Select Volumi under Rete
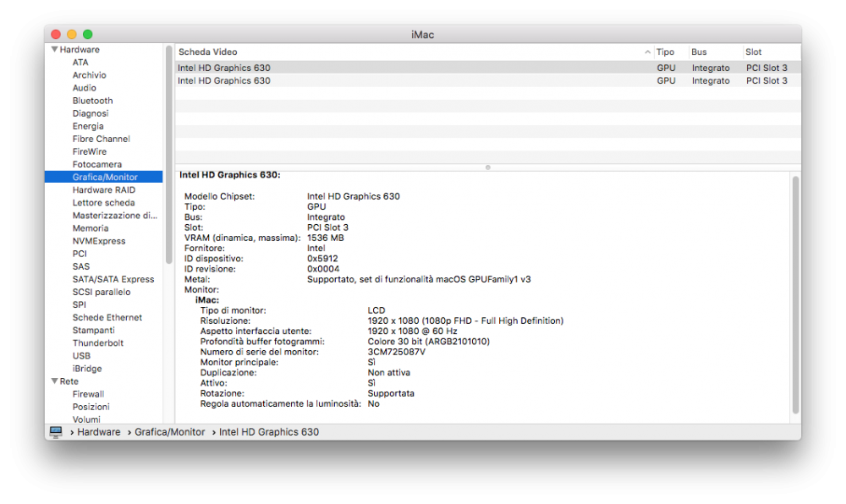This screenshot has width=846, height=504. (86, 419)
